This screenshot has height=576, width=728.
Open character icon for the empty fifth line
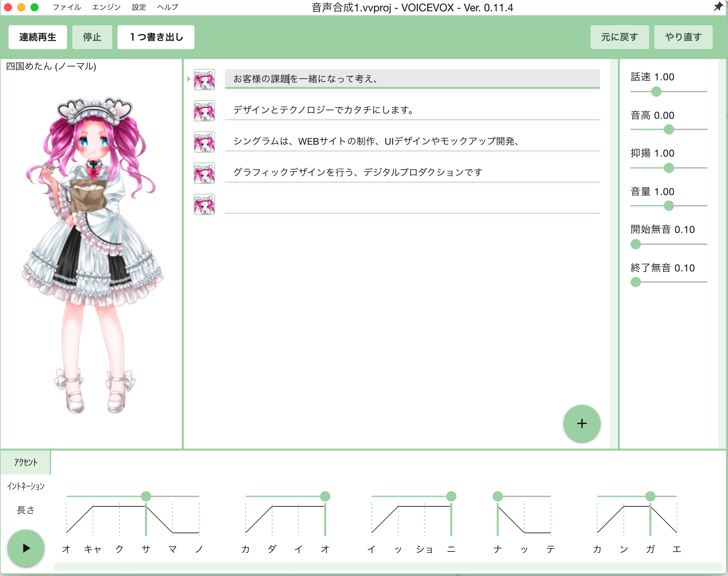pos(204,204)
